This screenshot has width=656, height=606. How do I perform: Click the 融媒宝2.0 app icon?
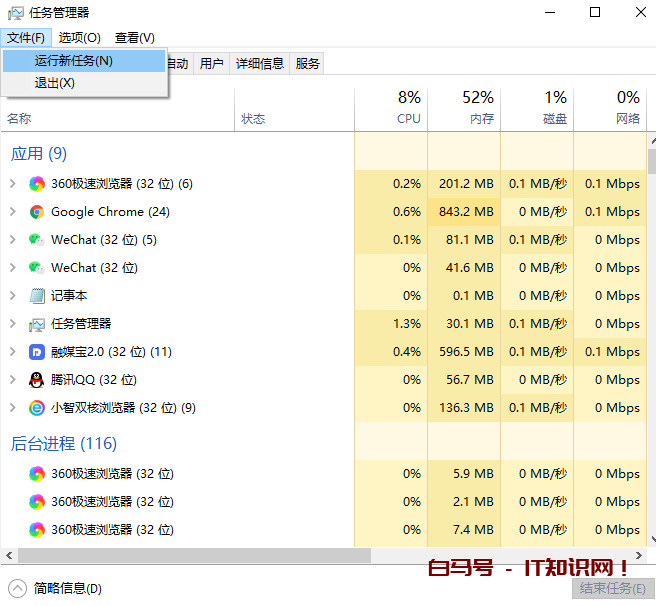[x=37, y=352]
